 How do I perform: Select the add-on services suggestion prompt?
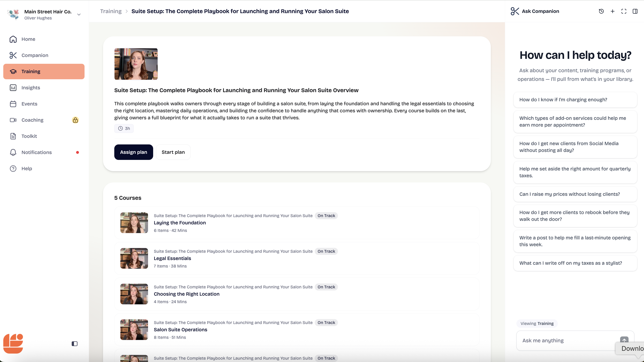tap(575, 122)
